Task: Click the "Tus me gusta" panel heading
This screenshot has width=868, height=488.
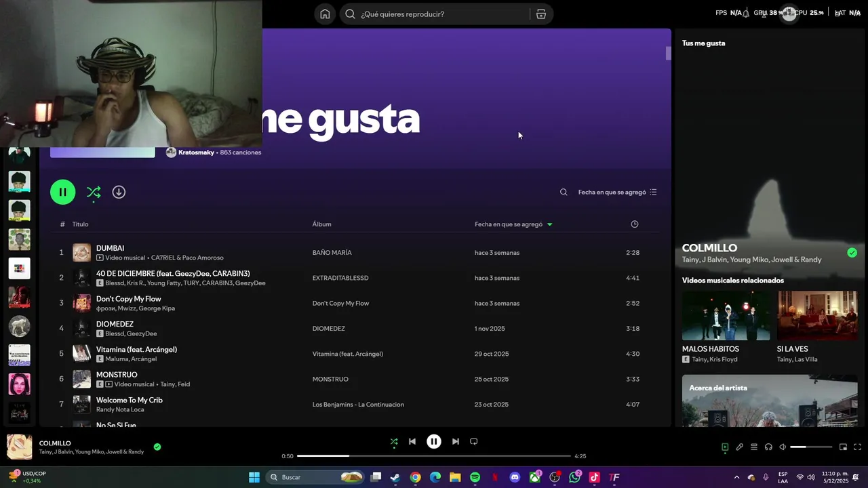Action: [703, 43]
